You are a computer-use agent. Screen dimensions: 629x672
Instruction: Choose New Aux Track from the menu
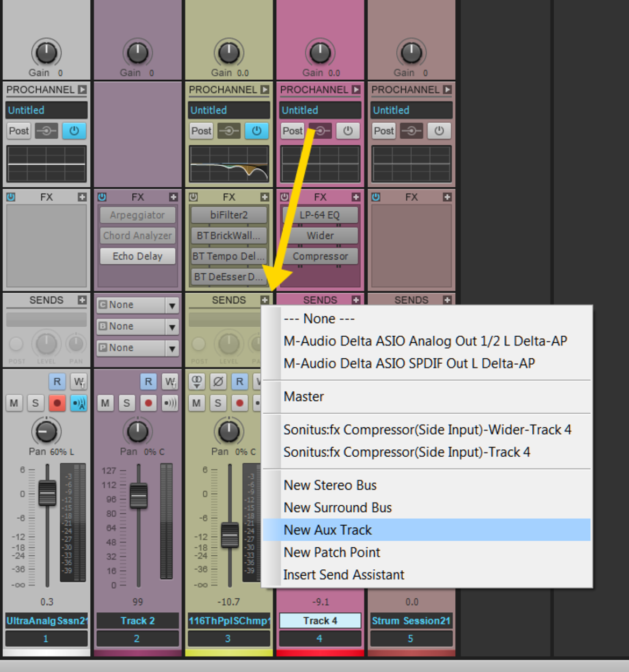click(427, 530)
